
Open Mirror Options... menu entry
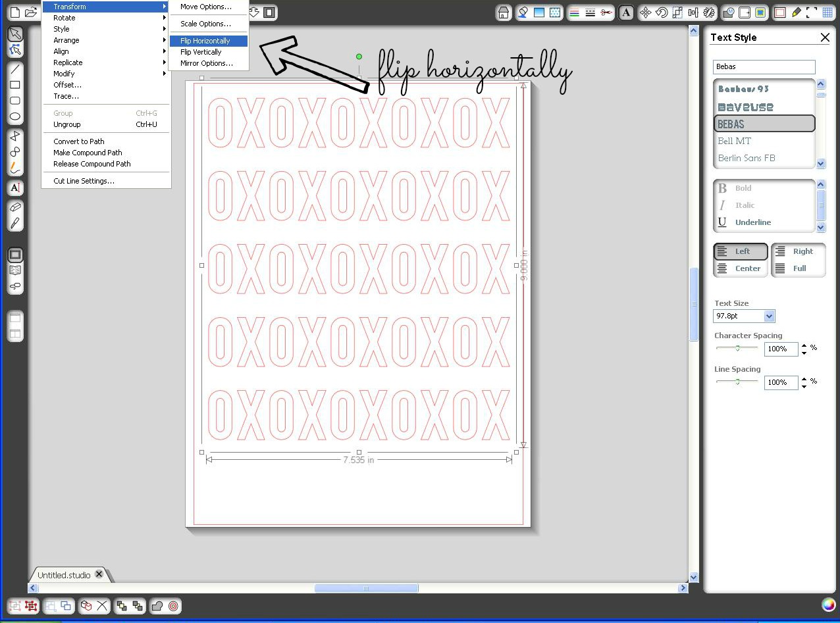tap(209, 63)
